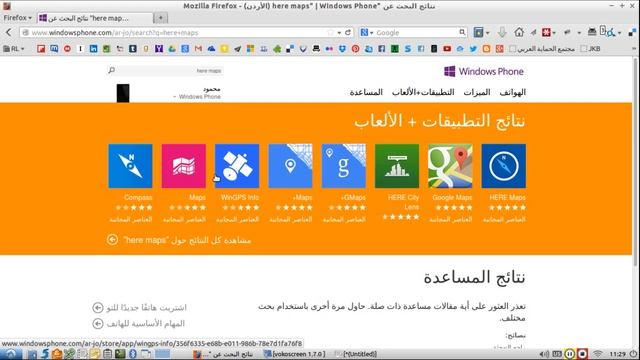Click the view all "here maps" results link
The width and height of the screenshot is (640, 360).
[179, 240]
